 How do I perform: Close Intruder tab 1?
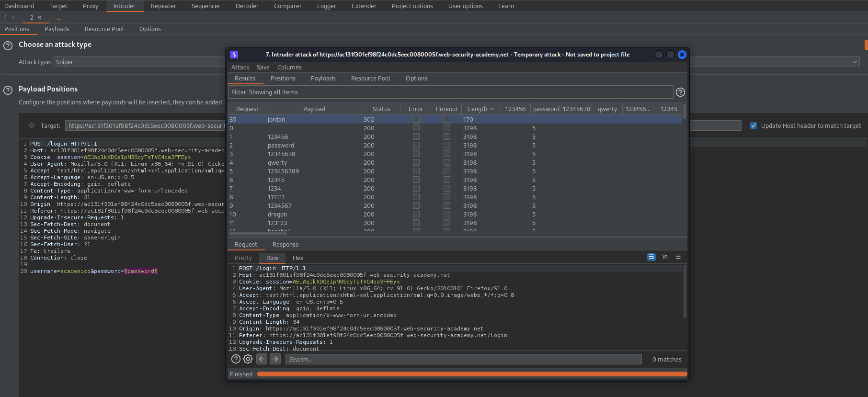click(13, 18)
